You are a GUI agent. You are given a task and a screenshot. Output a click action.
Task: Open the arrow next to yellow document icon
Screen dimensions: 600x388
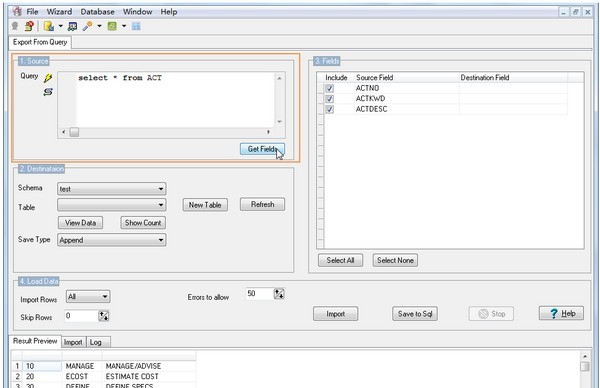[60, 26]
